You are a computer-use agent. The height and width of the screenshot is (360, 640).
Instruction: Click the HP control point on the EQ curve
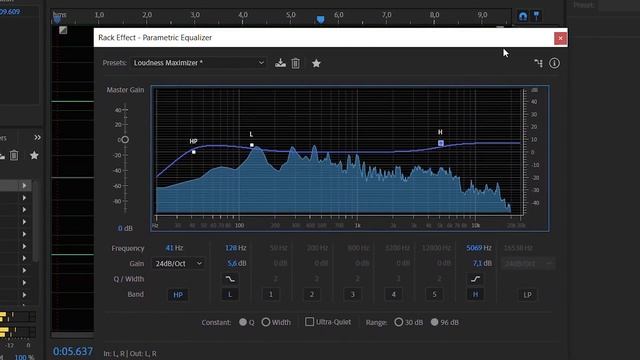click(x=194, y=152)
